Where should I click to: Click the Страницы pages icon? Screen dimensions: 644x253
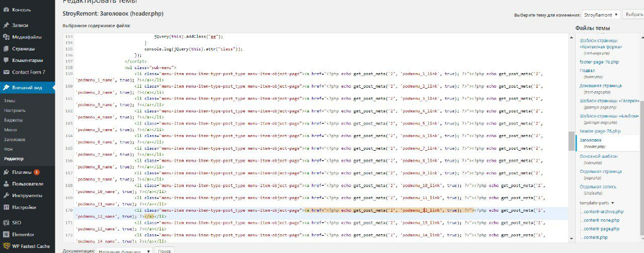pyautogui.click(x=6, y=49)
